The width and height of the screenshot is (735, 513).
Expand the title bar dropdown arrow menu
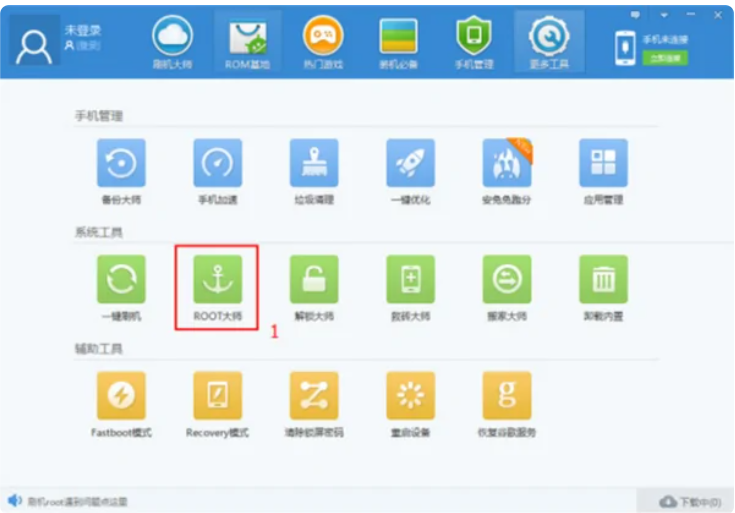tap(665, 15)
